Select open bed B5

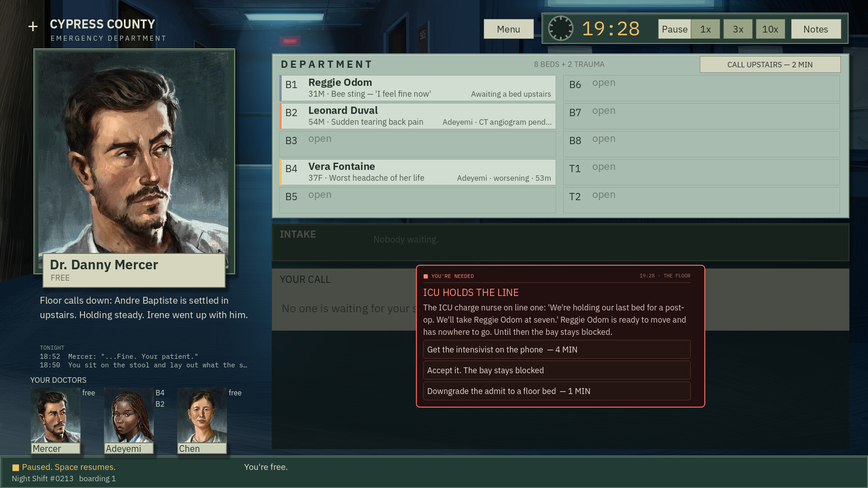[418, 200]
